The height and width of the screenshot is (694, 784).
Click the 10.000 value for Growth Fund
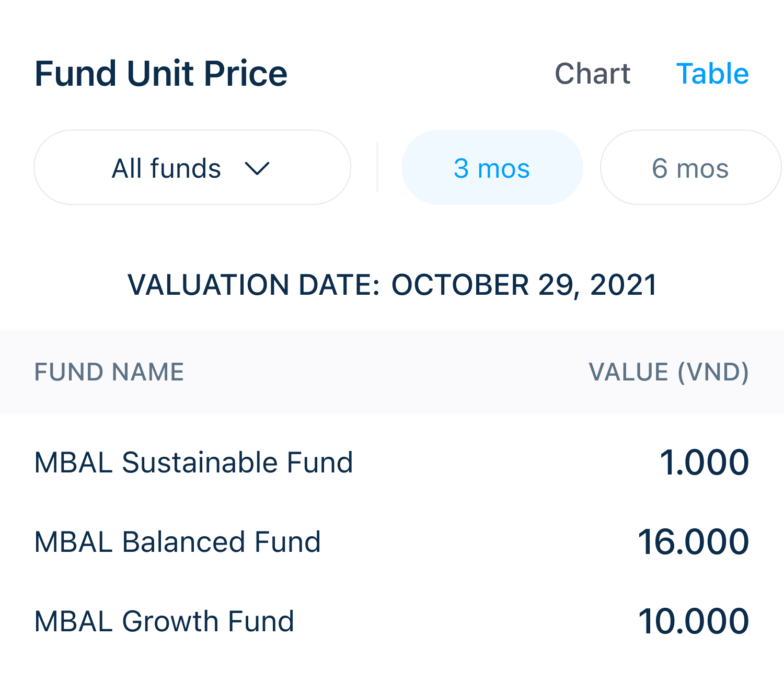[693, 621]
